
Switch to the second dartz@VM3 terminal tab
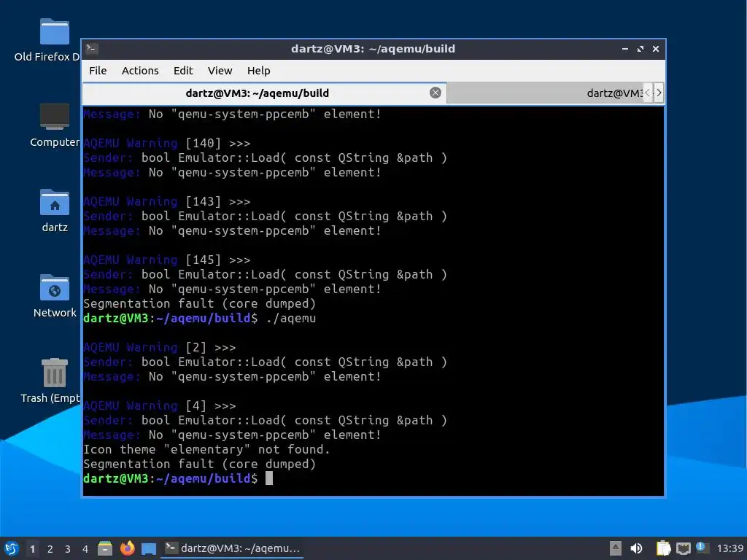[544, 93]
